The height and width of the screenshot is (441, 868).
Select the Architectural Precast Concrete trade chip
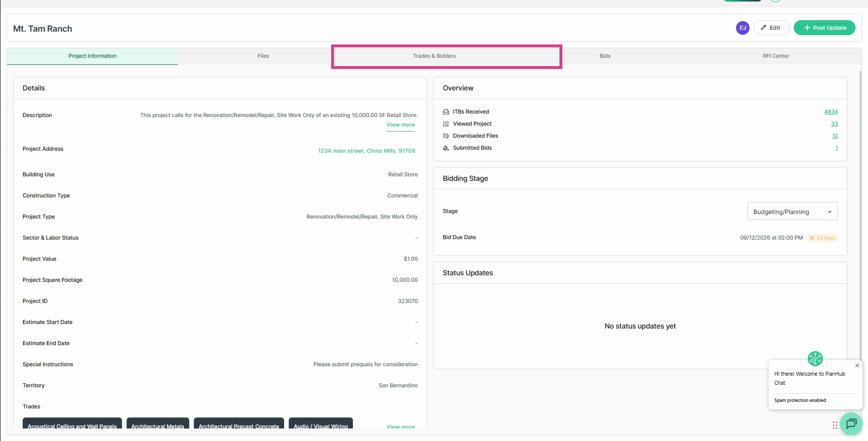tap(239, 423)
